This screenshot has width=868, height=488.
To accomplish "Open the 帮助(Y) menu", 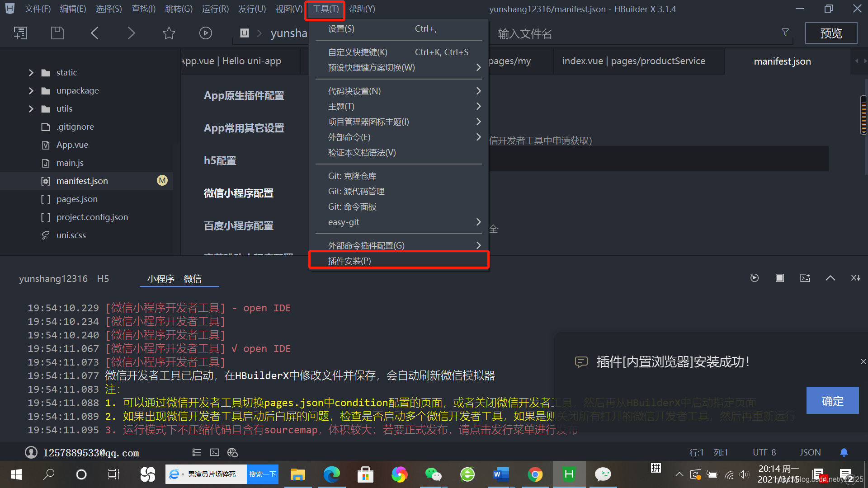I will [x=362, y=9].
